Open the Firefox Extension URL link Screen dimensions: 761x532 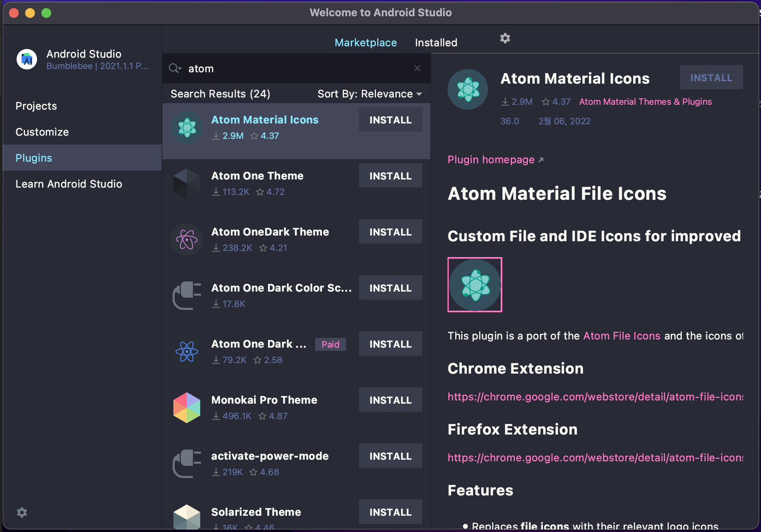[595, 458]
